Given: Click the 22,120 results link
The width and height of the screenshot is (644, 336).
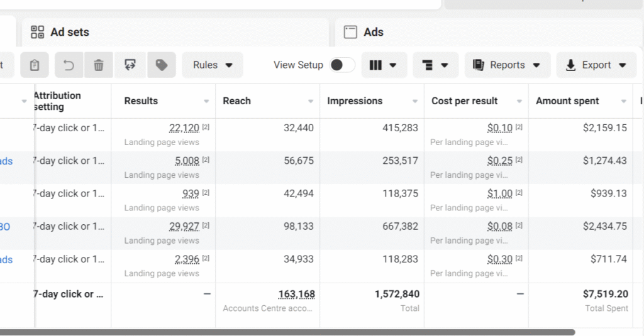Looking at the screenshot, I should click(184, 128).
